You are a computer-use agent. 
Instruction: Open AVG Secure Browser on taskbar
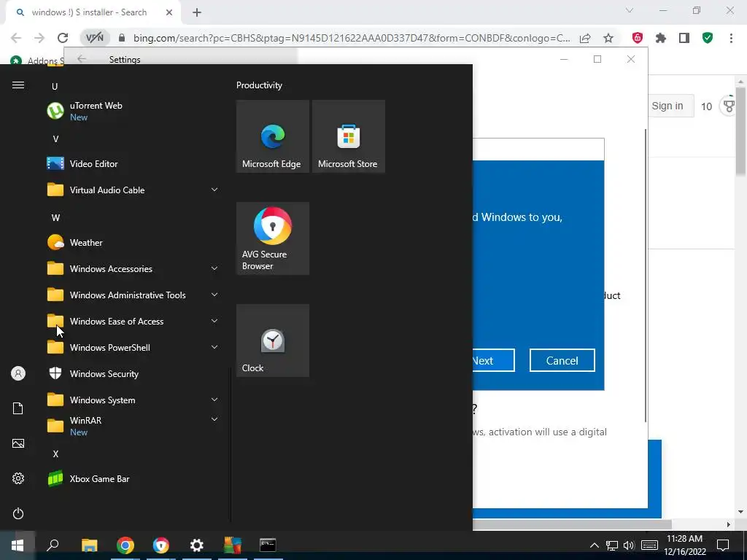point(161,545)
